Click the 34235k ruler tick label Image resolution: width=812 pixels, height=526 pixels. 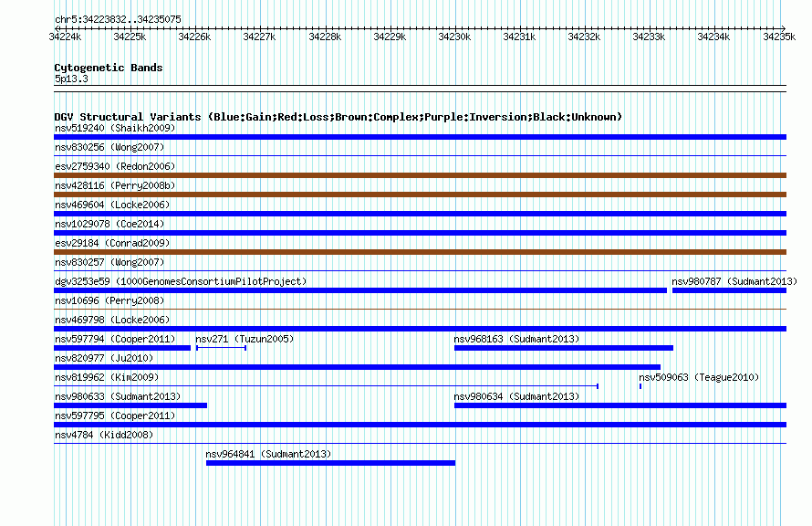pyautogui.click(x=779, y=37)
